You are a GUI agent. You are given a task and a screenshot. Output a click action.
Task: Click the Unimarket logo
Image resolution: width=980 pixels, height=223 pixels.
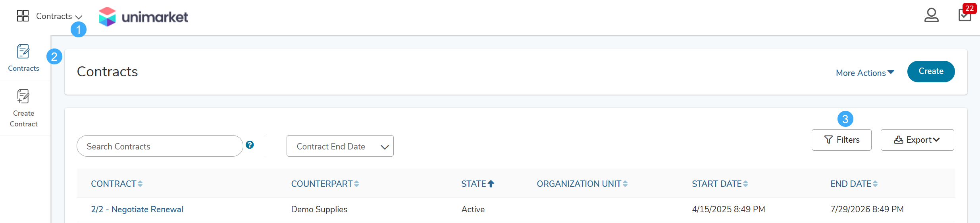click(143, 17)
